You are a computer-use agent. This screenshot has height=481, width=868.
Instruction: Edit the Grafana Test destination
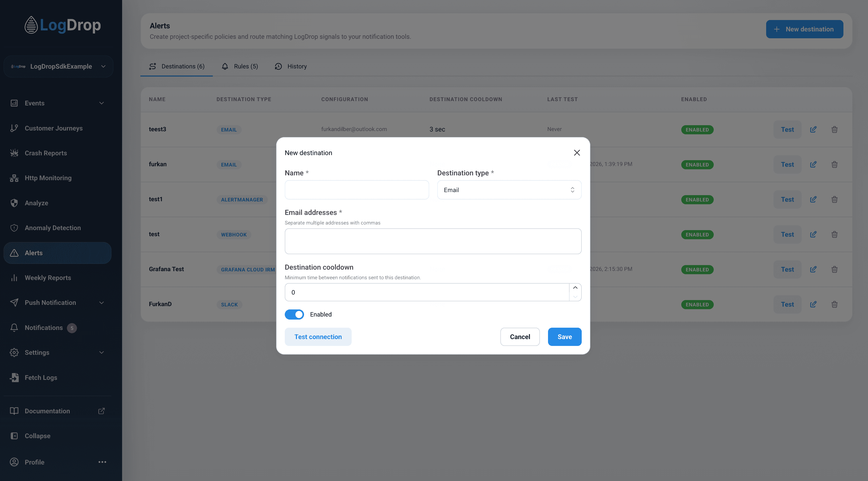[813, 269]
